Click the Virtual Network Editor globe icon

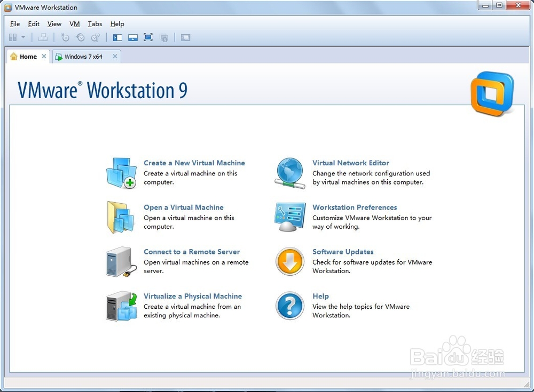pos(290,173)
